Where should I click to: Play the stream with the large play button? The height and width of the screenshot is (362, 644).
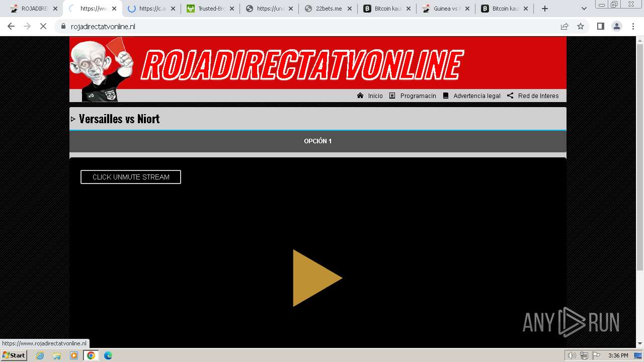click(317, 278)
